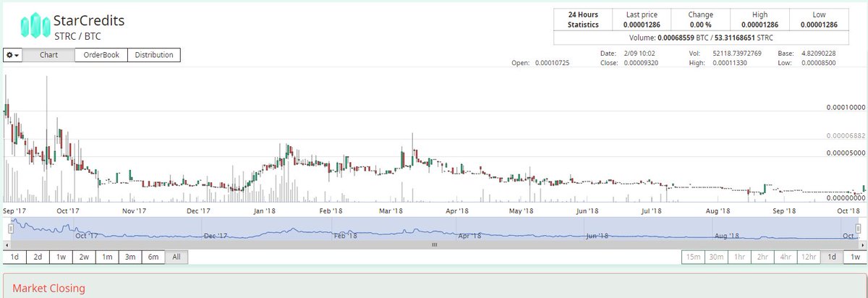This screenshot has height=298, width=868.
Task: Set chart range to 2w
Action: click(84, 257)
